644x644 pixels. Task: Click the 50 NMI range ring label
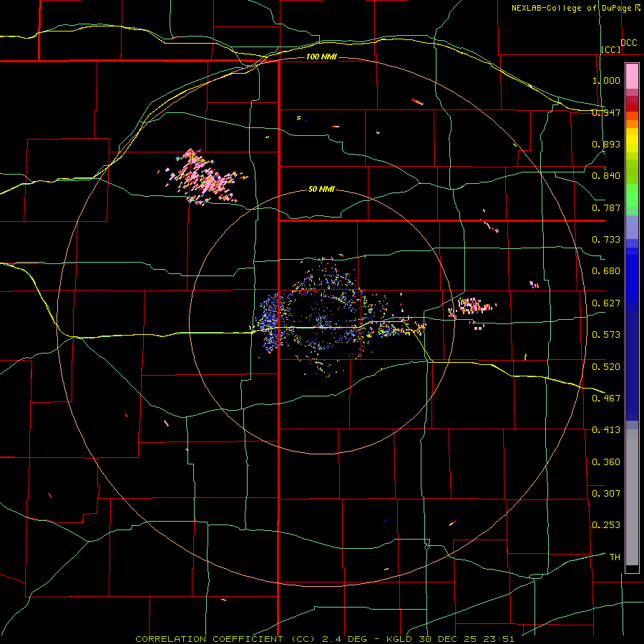click(x=321, y=190)
